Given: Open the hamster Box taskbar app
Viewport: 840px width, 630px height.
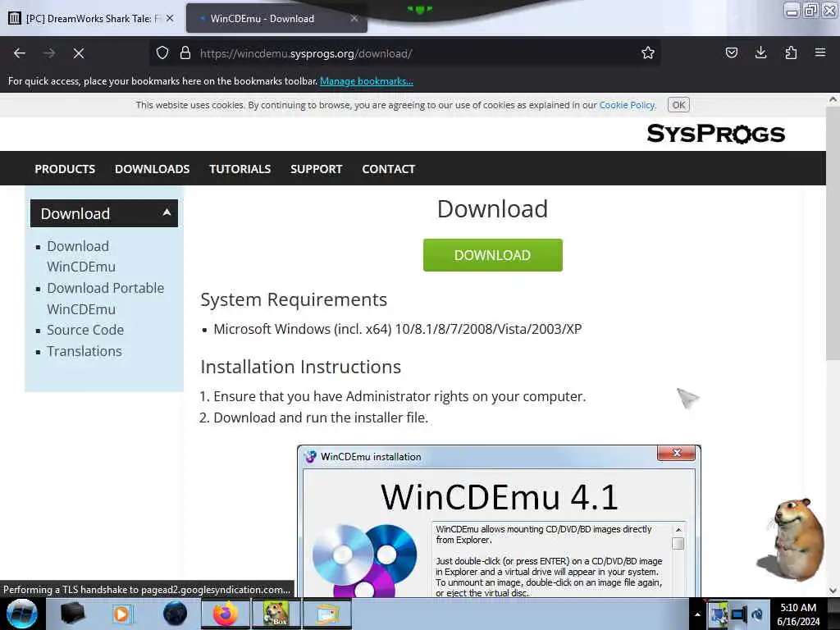Looking at the screenshot, I should (276, 614).
